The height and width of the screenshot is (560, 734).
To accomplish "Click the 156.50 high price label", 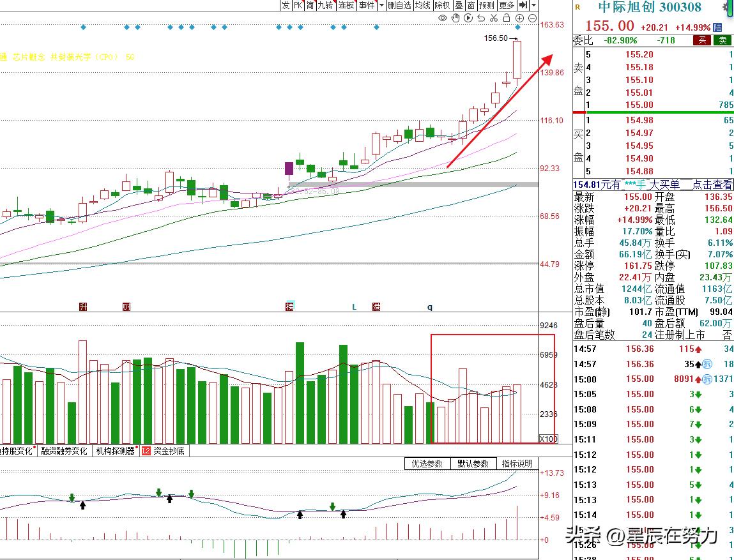I will click(496, 38).
